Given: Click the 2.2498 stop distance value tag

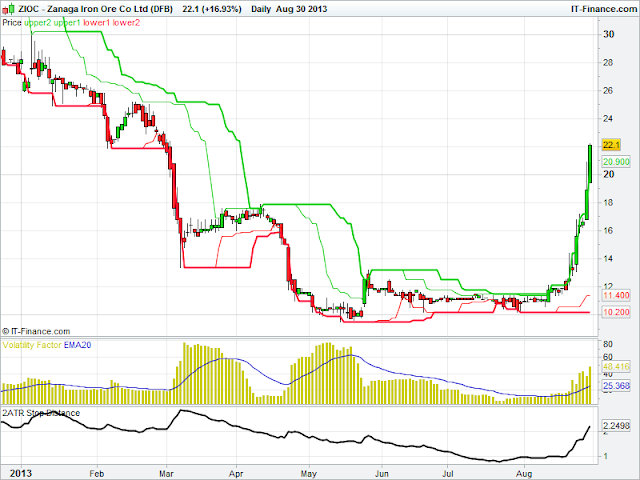Looking at the screenshot, I should (x=616, y=426).
